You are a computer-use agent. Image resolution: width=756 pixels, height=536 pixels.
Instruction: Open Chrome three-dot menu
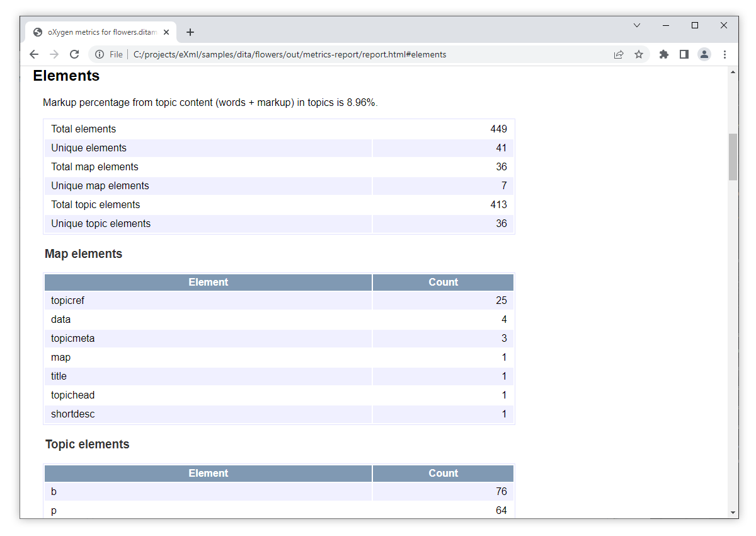[x=724, y=54]
